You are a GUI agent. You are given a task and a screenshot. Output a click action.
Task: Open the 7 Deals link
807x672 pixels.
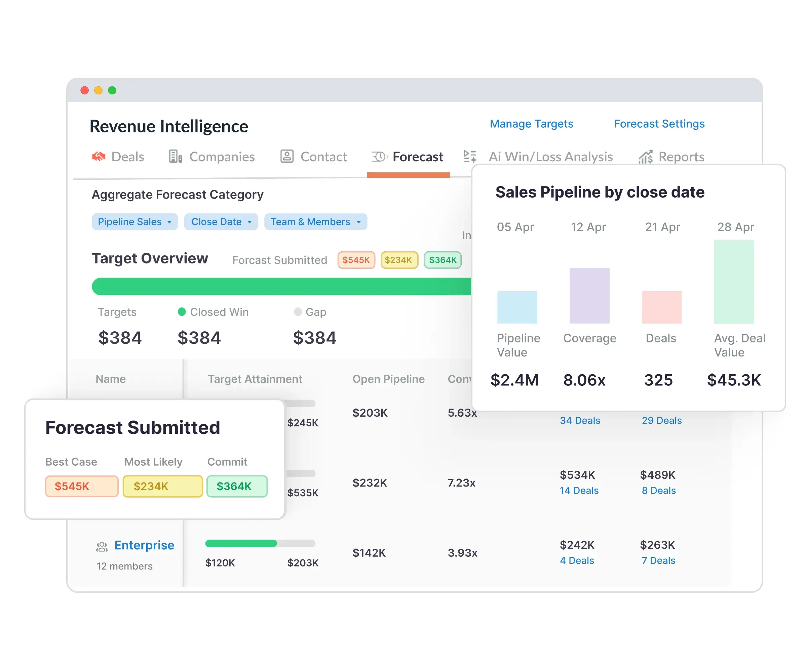658,561
